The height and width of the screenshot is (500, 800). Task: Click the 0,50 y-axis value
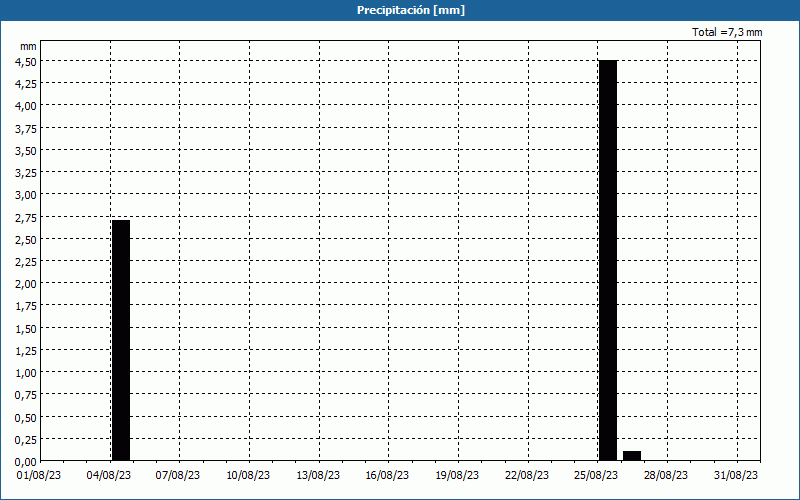tap(26, 418)
